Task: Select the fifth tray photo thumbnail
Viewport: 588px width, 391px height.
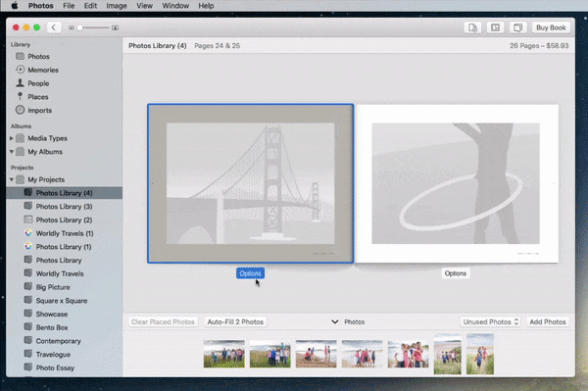Action: coord(409,354)
